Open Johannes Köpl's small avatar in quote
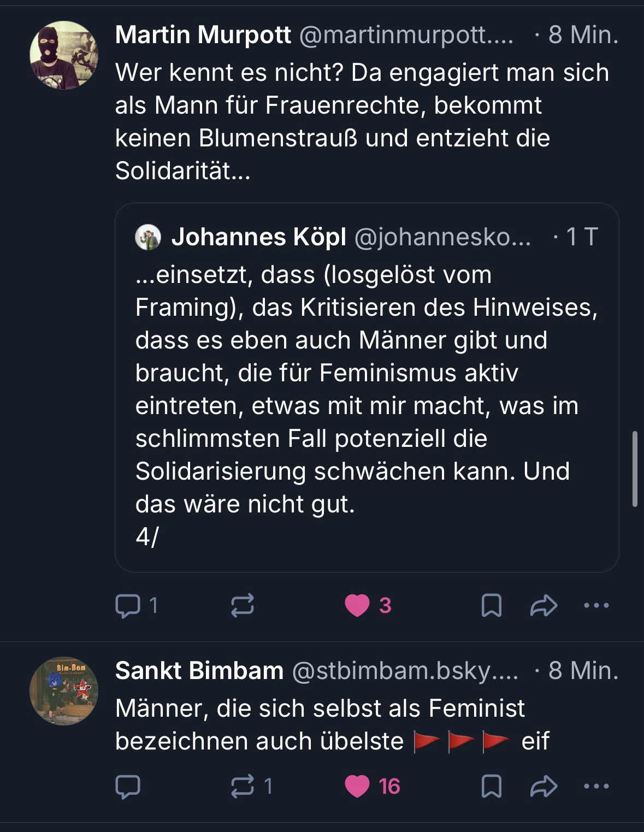 pyautogui.click(x=148, y=237)
